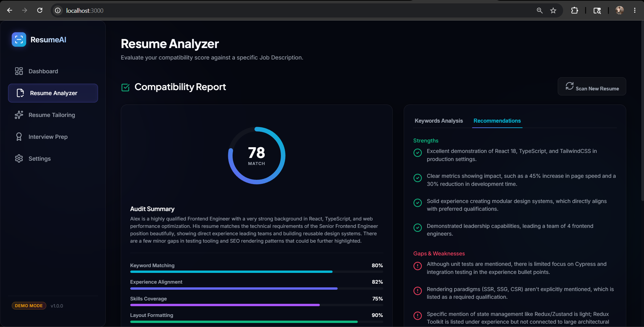Open Dashboard from the sidebar
Image resolution: width=644 pixels, height=327 pixels.
tap(53, 71)
